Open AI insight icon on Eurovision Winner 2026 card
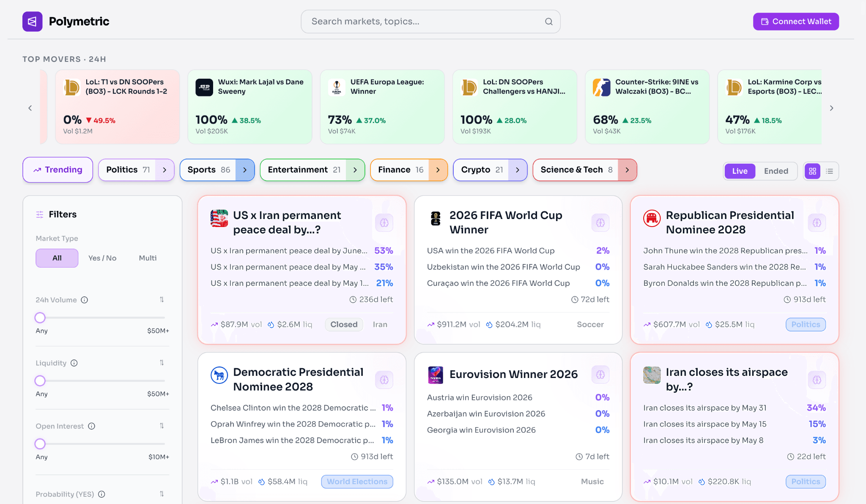Viewport: 866px width, 504px height. (x=600, y=375)
